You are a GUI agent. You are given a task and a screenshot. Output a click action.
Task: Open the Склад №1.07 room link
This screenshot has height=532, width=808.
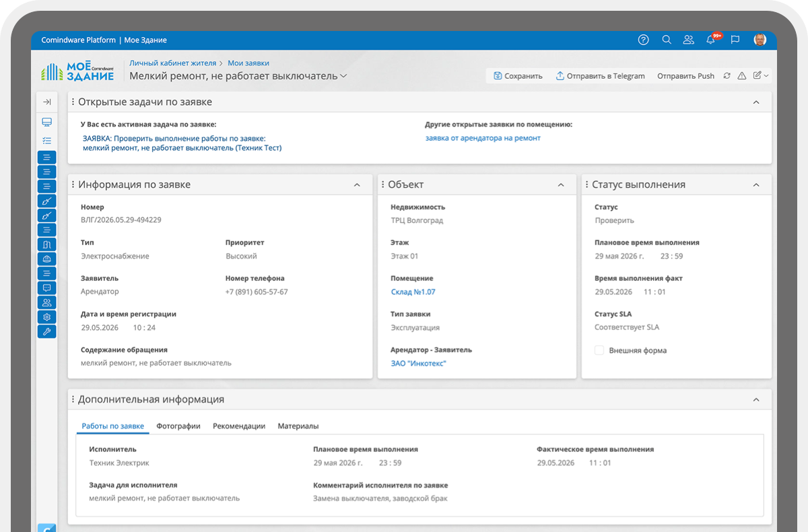pos(413,292)
